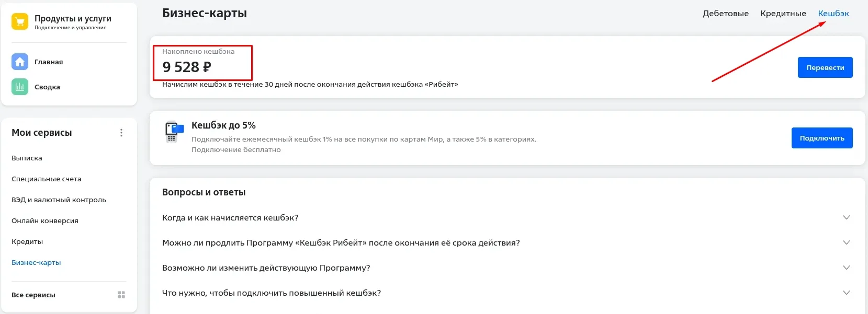Click the Подключить button

(822, 138)
